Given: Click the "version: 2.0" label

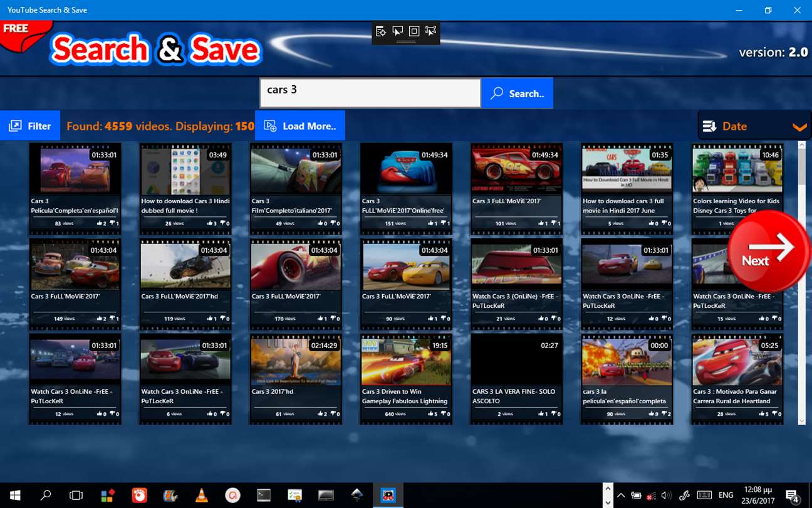Looking at the screenshot, I should click(x=773, y=53).
